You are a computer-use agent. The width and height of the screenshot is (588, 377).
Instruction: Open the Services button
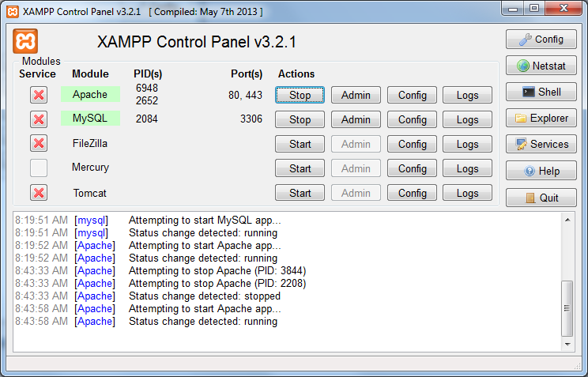tap(541, 144)
